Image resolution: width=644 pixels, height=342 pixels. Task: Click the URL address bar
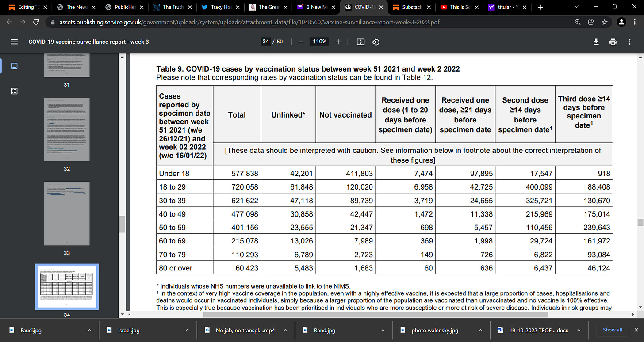pyautogui.click(x=310, y=22)
